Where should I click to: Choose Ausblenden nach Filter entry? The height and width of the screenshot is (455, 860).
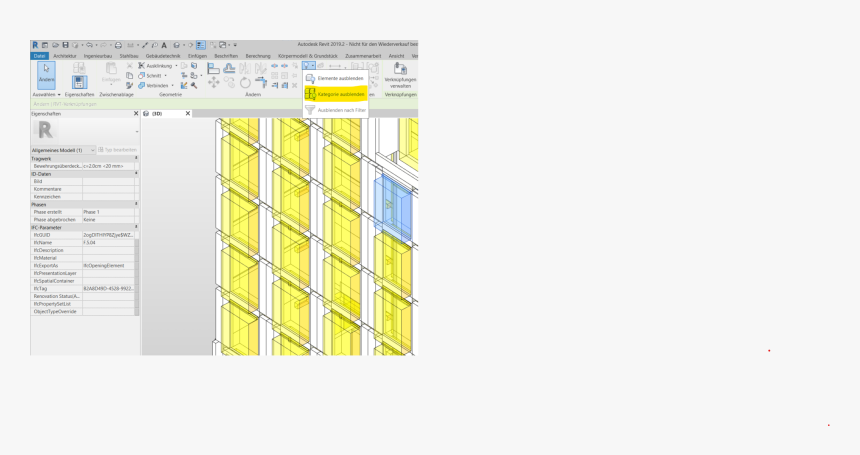(335, 110)
